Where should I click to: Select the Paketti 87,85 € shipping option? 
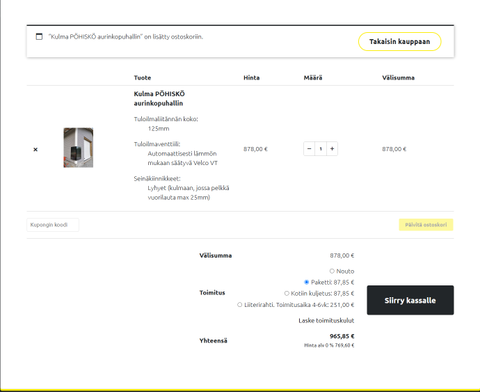click(x=307, y=282)
